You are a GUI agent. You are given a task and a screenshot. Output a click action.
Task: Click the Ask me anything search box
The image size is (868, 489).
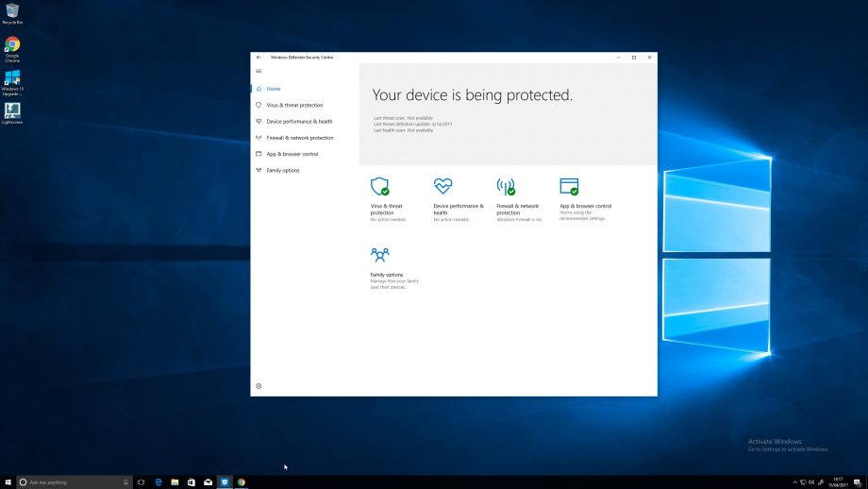point(75,482)
